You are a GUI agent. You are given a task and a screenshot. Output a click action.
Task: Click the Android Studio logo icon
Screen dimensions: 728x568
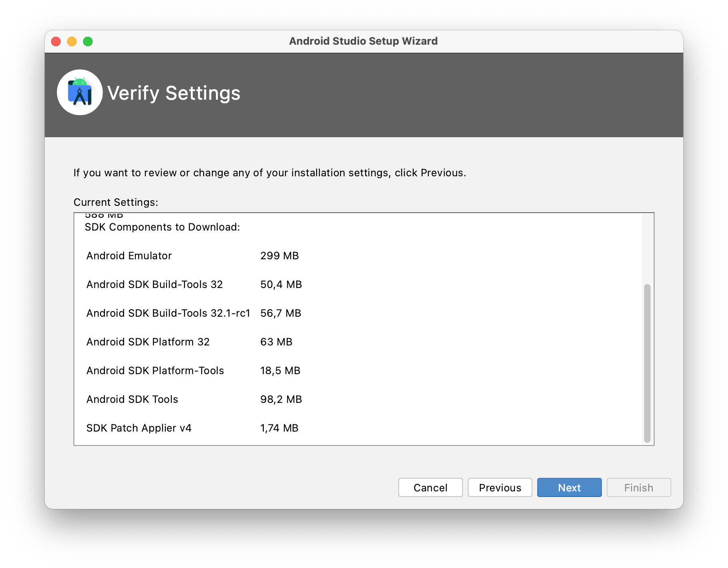tap(80, 93)
